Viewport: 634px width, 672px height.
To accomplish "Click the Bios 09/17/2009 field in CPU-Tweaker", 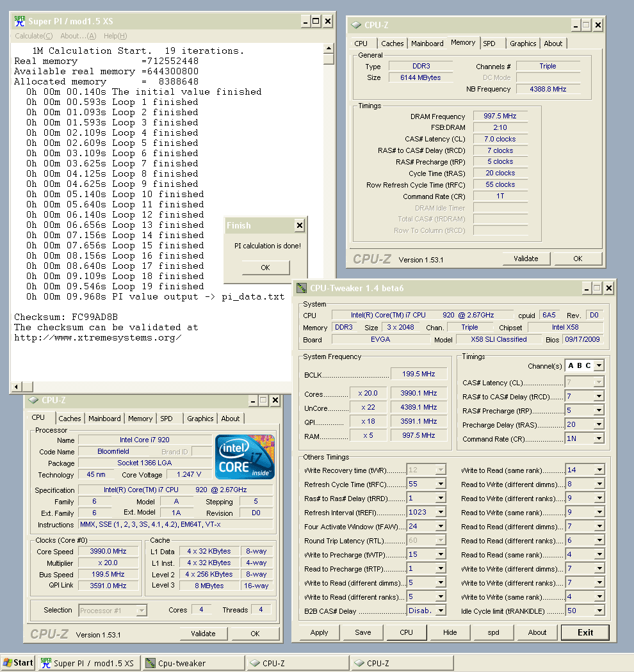I will 582,339.
